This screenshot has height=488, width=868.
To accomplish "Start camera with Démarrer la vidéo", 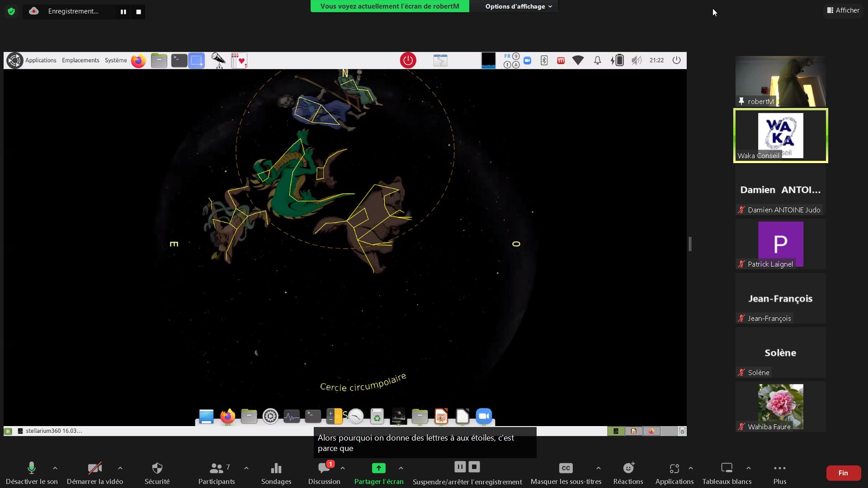I will (x=95, y=473).
